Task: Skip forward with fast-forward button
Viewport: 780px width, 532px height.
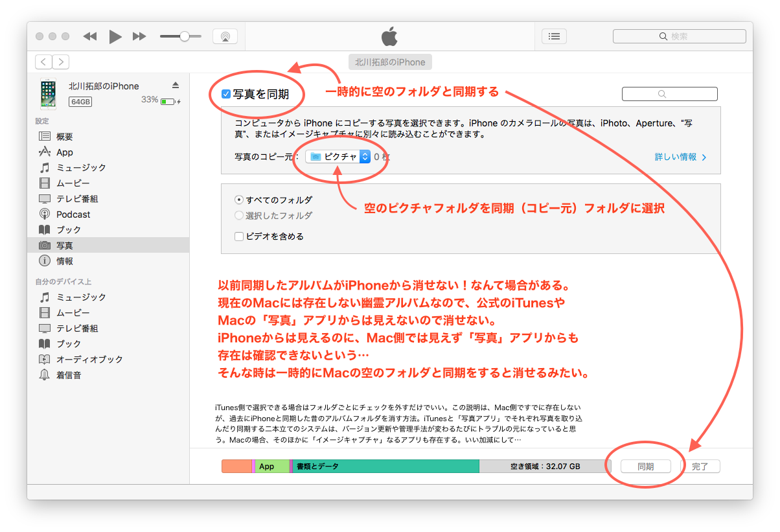Action: click(x=139, y=37)
